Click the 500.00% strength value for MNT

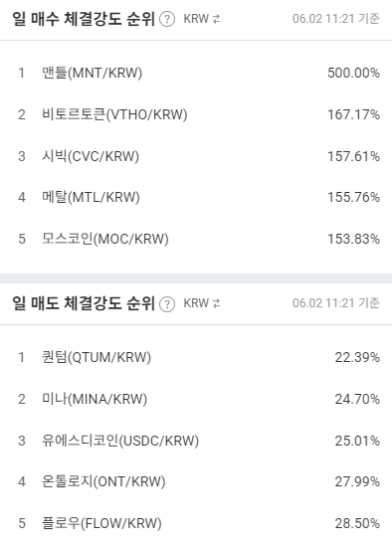(x=354, y=73)
